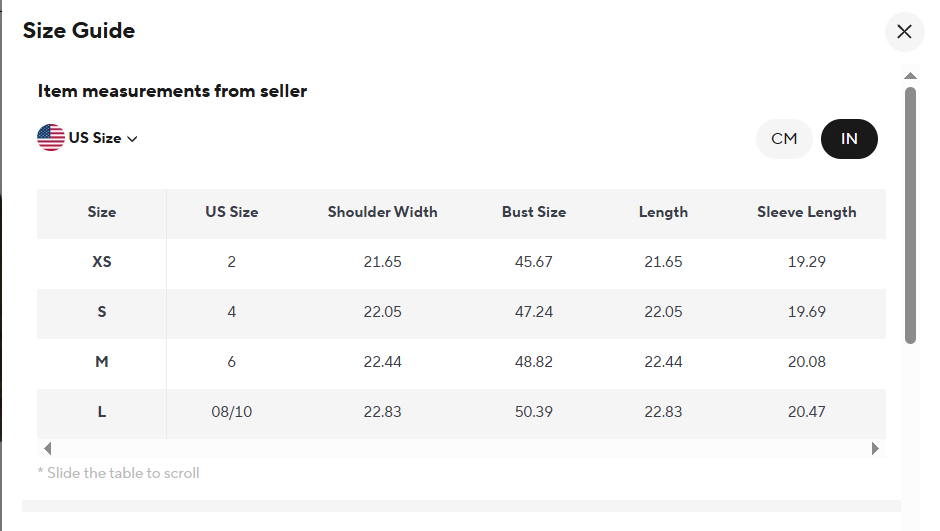The height and width of the screenshot is (531, 940).
Task: Click the table's scroll right arrow
Action: (x=876, y=449)
